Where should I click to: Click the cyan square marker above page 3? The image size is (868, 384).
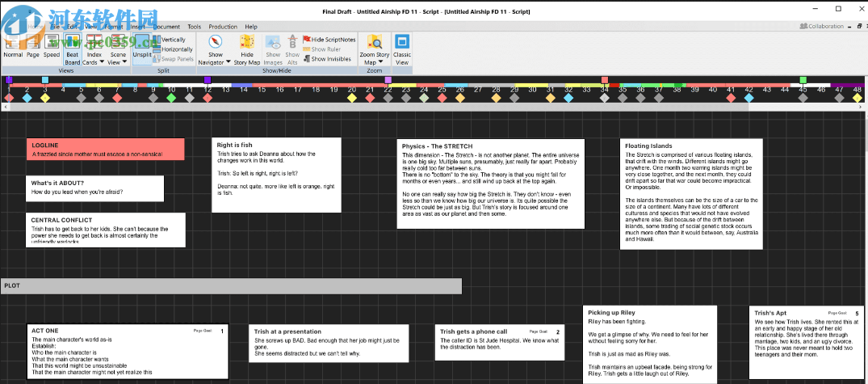45,80
